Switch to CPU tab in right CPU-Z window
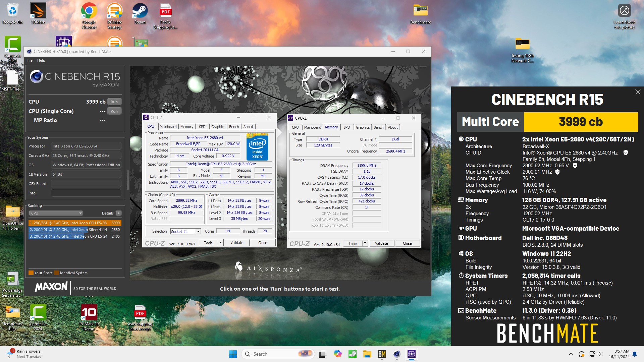This screenshot has height=362, width=644. [295, 127]
